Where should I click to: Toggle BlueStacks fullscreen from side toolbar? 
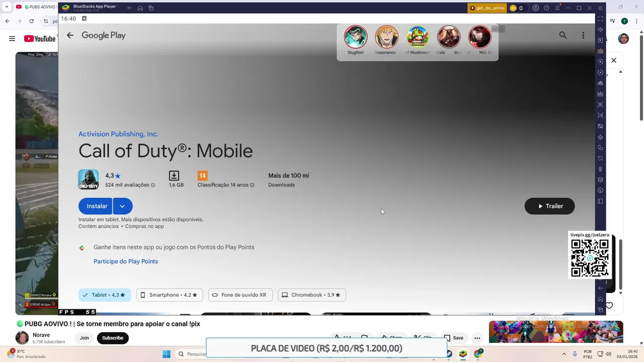coord(600,19)
